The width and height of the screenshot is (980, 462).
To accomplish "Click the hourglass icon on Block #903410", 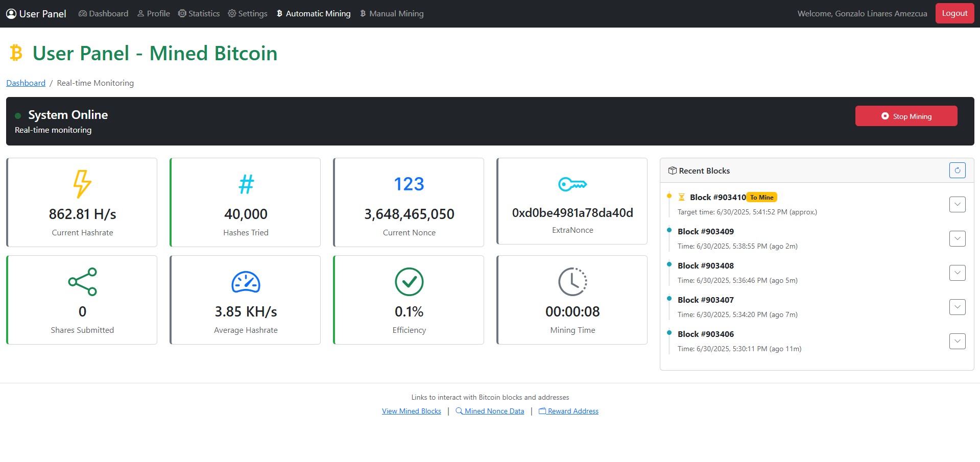I will (x=681, y=197).
